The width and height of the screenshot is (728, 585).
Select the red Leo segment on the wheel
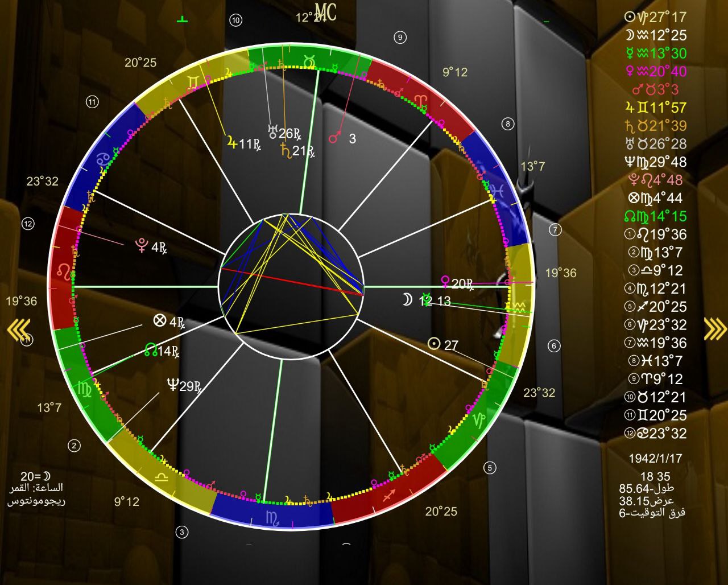tap(64, 269)
